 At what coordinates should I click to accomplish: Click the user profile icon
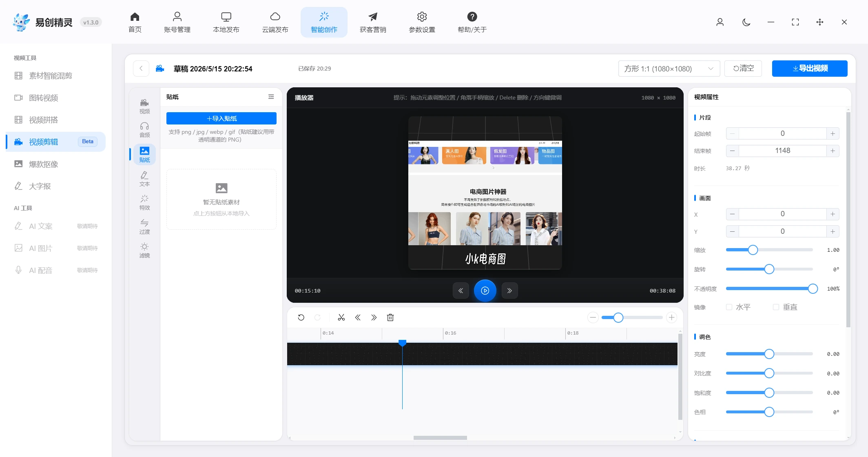pos(720,22)
